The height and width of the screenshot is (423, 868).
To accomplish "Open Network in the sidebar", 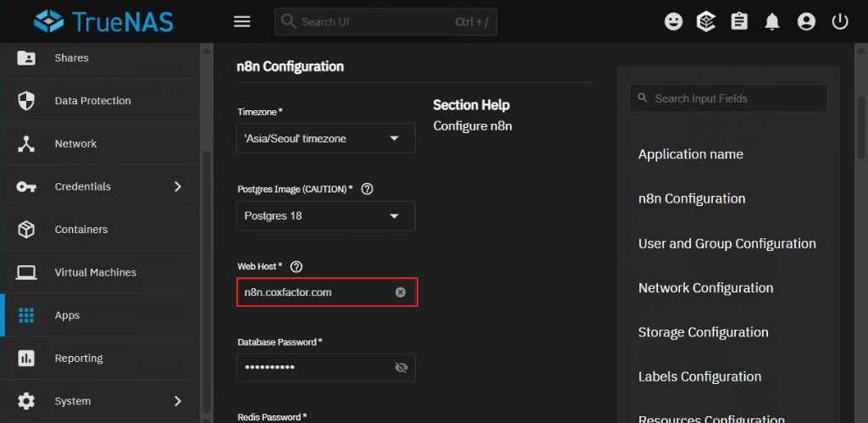I will click(100, 143).
